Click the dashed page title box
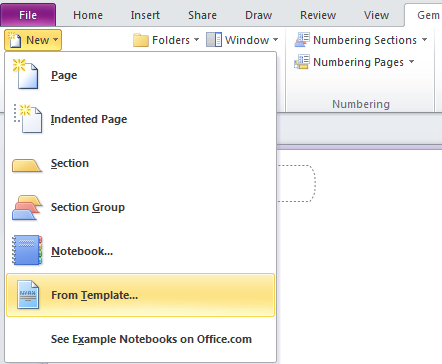 pos(296,183)
